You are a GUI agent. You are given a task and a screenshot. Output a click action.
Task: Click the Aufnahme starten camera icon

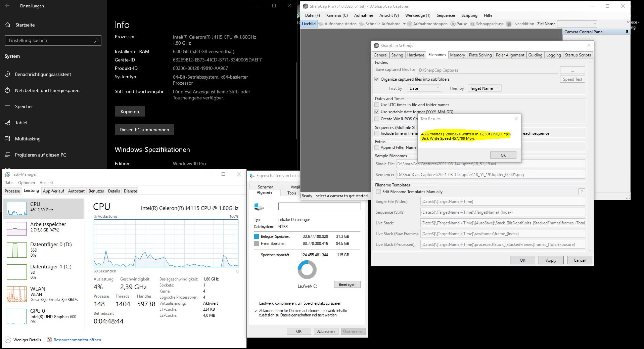click(321, 24)
